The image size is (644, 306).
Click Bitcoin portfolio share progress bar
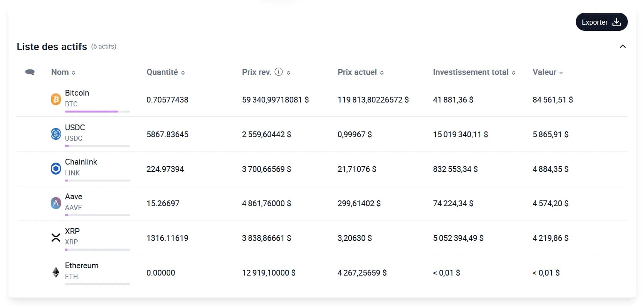click(98, 111)
